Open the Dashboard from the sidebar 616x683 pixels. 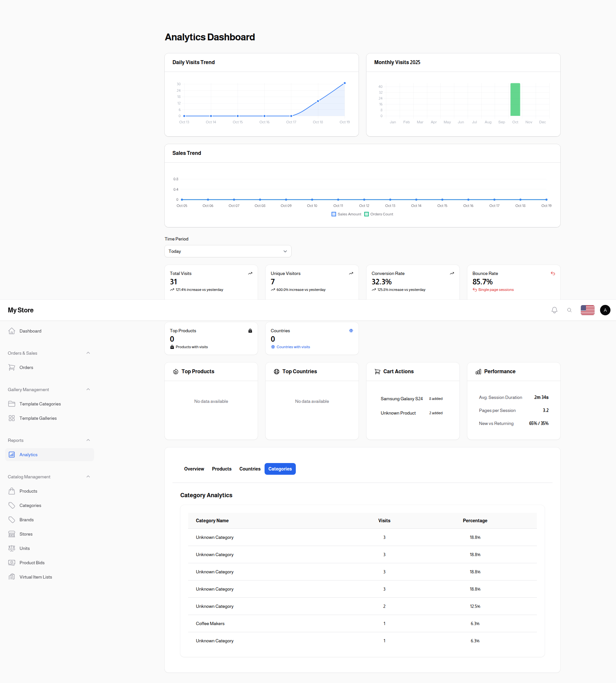31,331
